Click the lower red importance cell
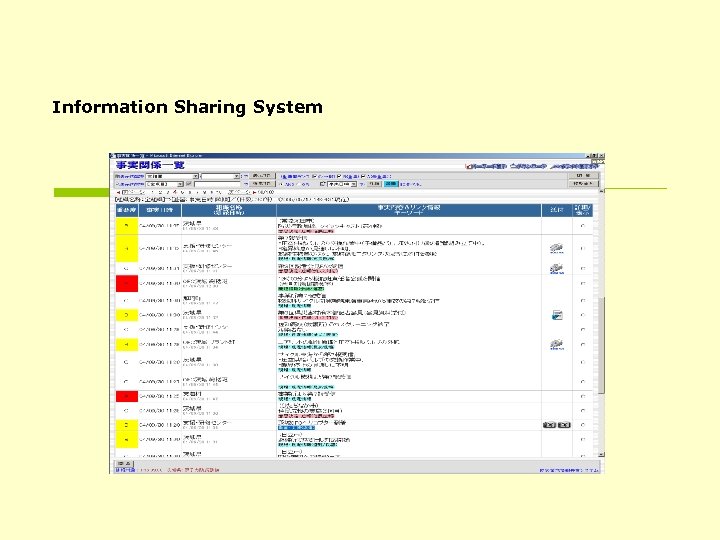 pyautogui.click(x=127, y=396)
